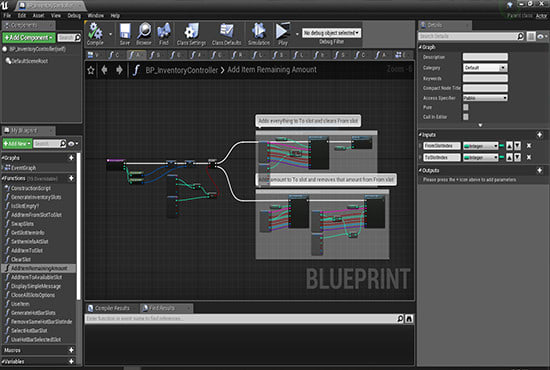The height and width of the screenshot is (370, 550).
Task: Select the ConstructionScript function
Action: click(31, 188)
